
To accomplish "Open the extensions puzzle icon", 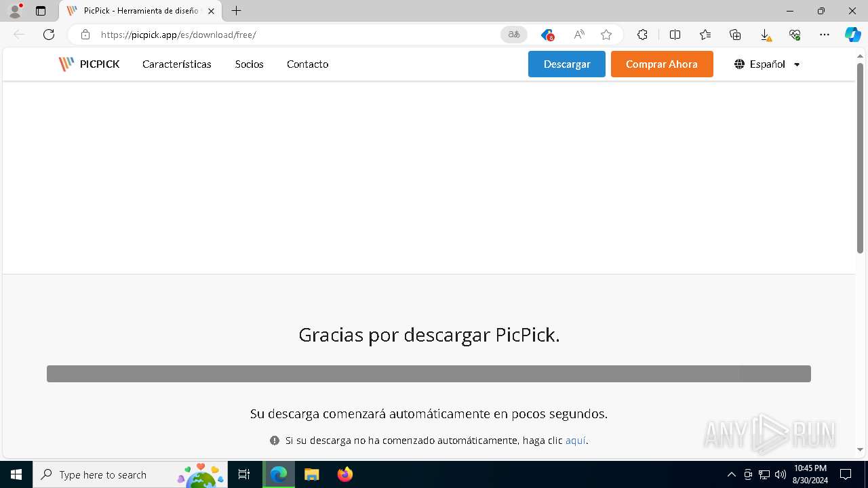I will point(642,35).
